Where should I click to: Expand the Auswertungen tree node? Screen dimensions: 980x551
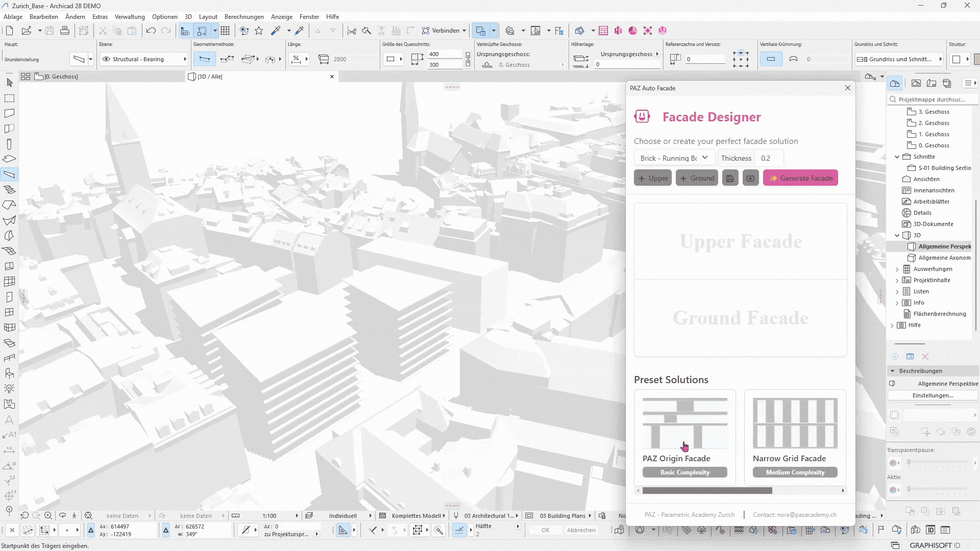click(897, 269)
